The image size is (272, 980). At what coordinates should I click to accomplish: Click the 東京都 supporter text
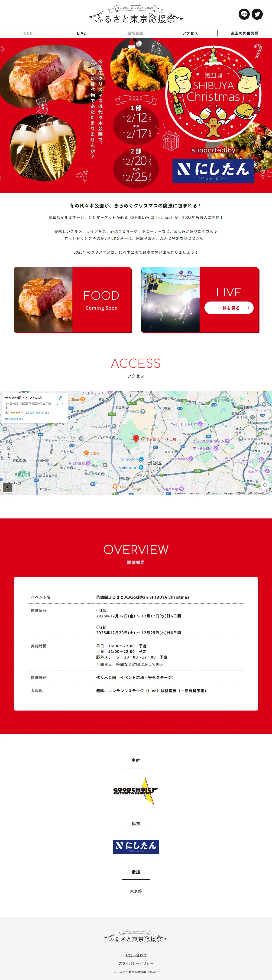click(136, 891)
